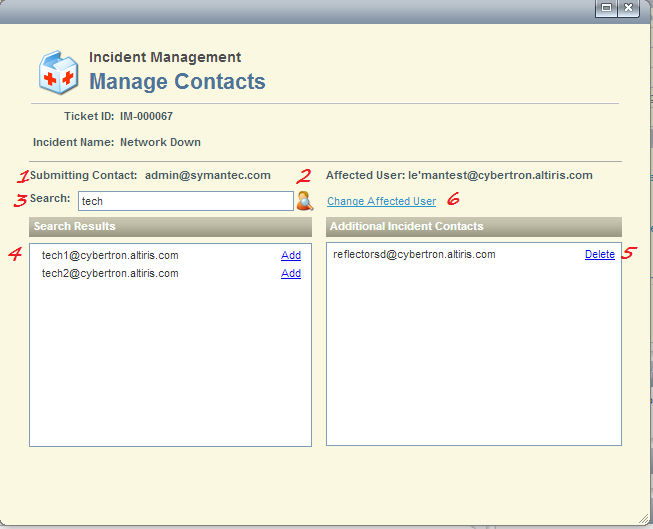Open the Change Affected User link
Screen dimensions: 653x529
tap(381, 201)
